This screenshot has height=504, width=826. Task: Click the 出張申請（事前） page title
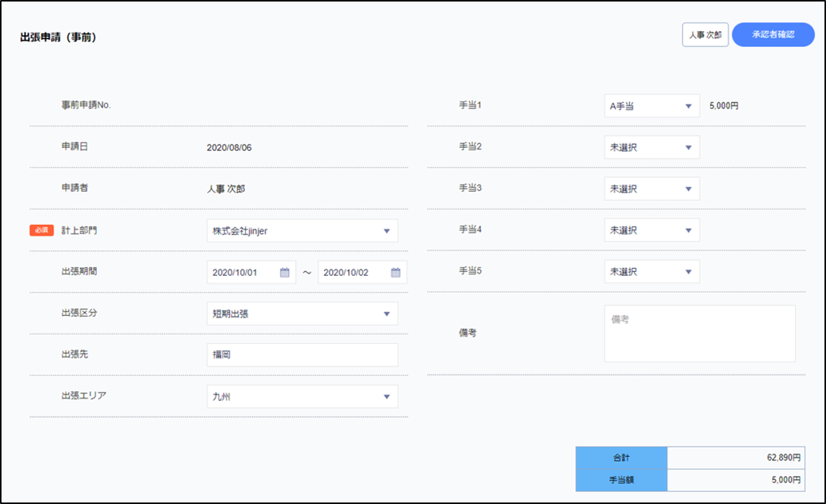point(58,37)
